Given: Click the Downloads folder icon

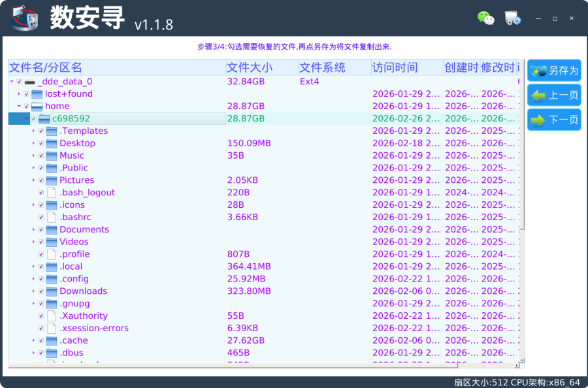Looking at the screenshot, I should (x=52, y=291).
